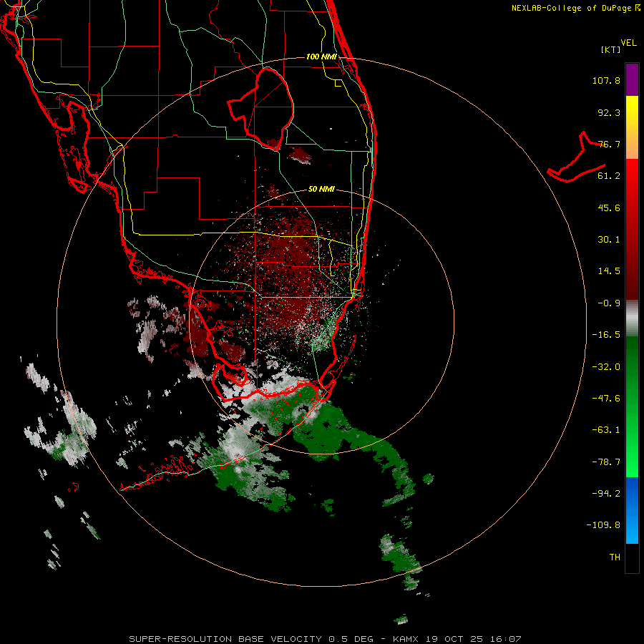The image size is (644, 644).
Task: Click the -16.5 velocity scale value
Action: coord(606,335)
